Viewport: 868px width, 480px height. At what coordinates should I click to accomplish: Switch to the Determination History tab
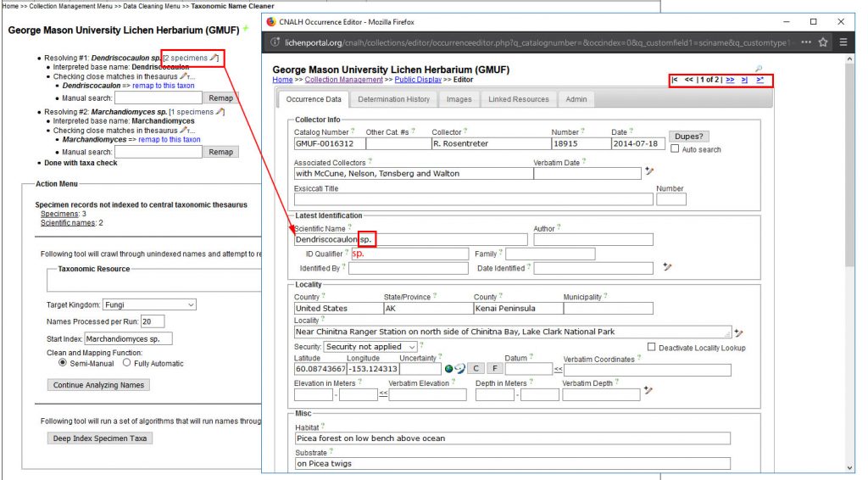coord(393,99)
